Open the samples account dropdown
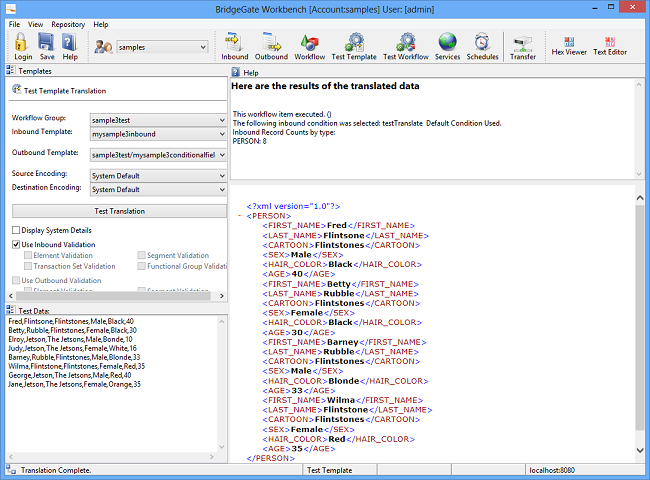The width and height of the screenshot is (650, 480). coord(203,47)
